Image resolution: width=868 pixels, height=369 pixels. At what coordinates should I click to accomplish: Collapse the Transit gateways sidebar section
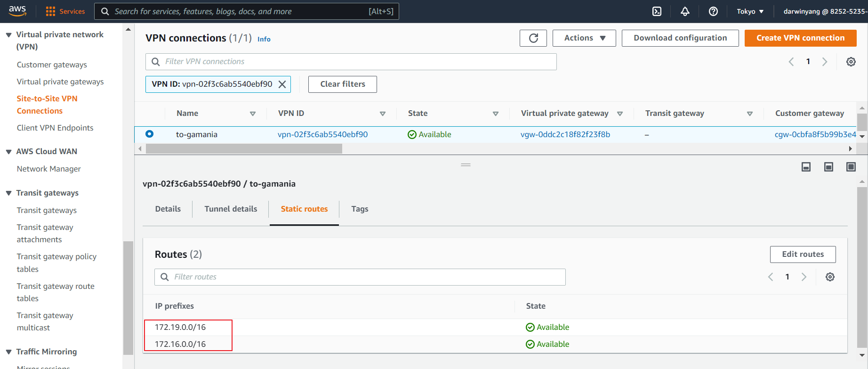coord(8,193)
